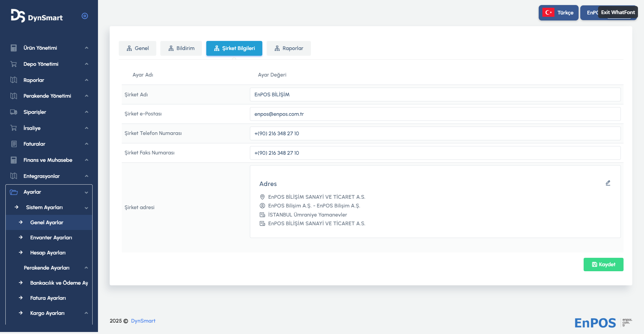This screenshot has height=334, width=644.
Task: Toggle the sidebar pin circle icon
Action: [x=85, y=16]
